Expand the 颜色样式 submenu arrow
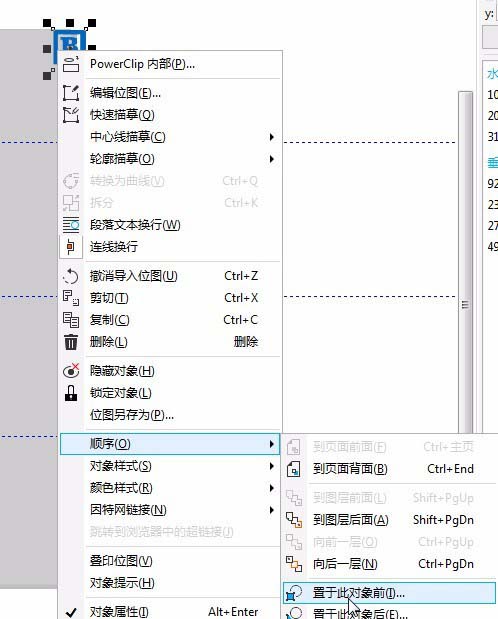The image size is (498, 619). click(271, 488)
